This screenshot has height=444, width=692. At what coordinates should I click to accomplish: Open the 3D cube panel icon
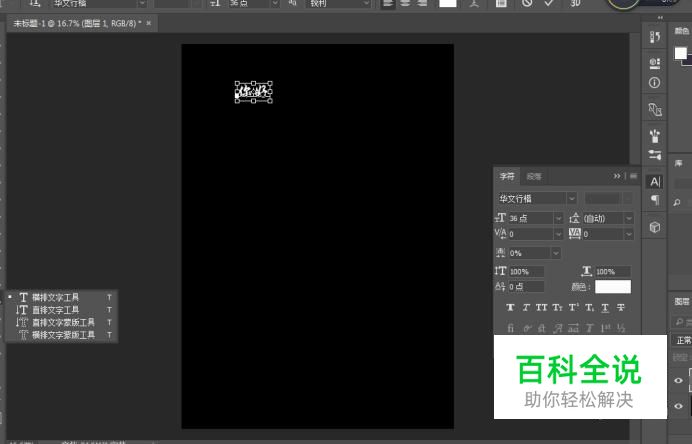tap(655, 227)
